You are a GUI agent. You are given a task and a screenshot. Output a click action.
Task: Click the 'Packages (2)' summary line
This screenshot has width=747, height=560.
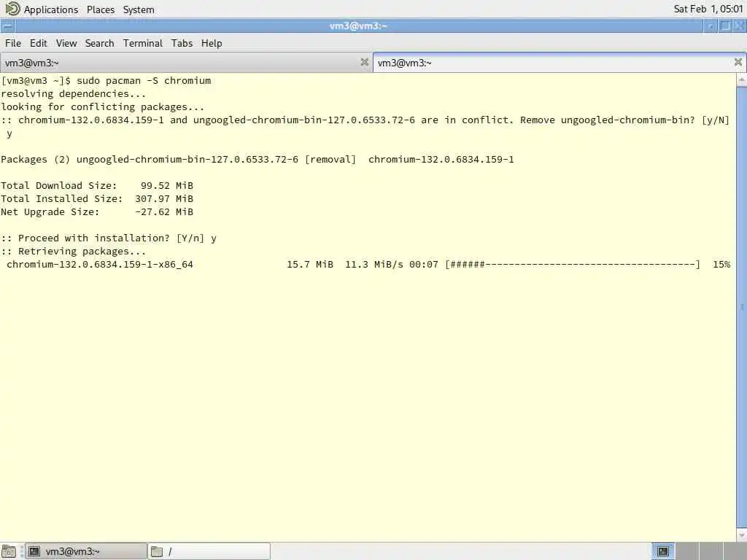(258, 160)
